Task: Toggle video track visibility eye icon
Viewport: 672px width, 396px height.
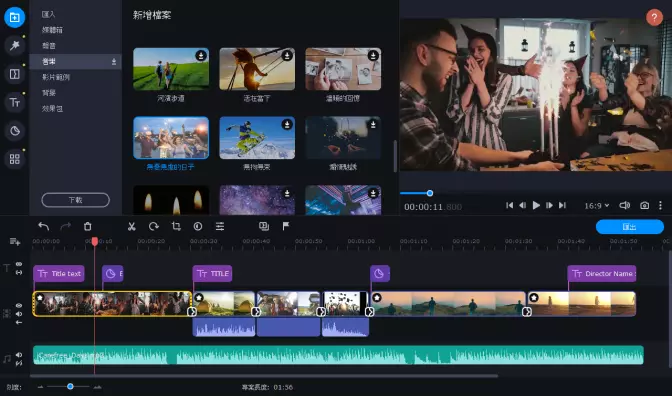Action: tap(19, 306)
